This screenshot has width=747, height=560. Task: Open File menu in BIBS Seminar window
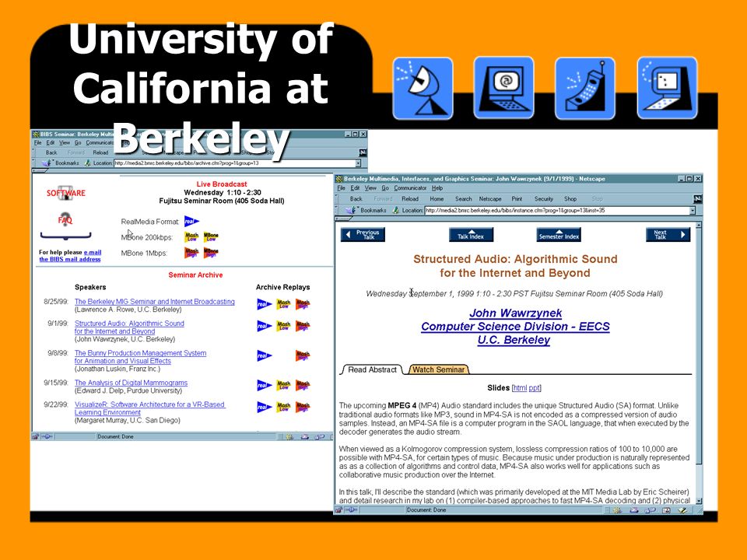(37, 143)
